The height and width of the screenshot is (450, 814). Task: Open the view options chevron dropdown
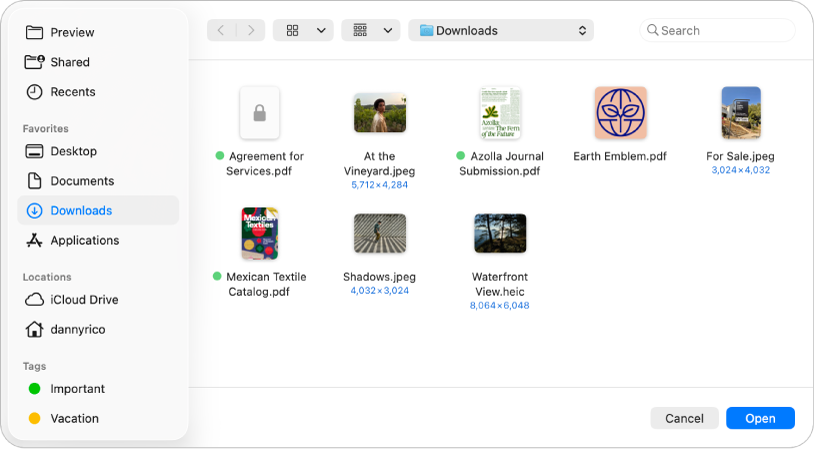click(x=321, y=31)
